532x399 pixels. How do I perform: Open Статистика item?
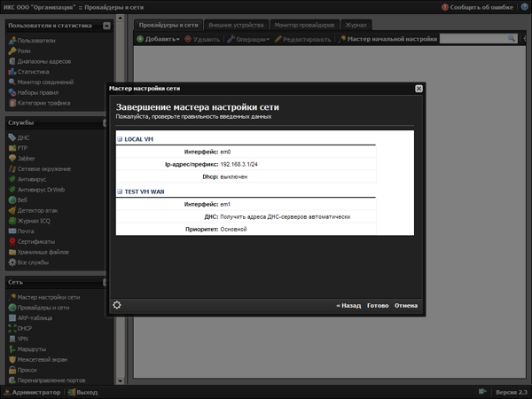coord(29,72)
